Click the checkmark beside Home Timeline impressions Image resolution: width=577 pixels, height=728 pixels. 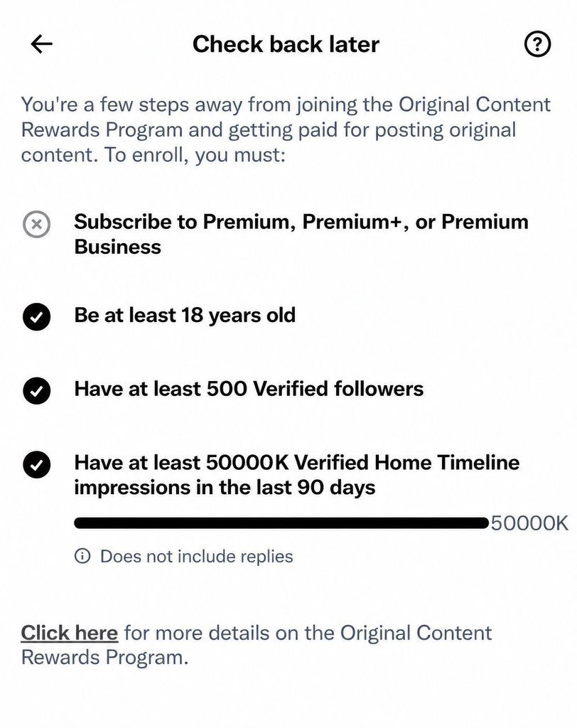tap(37, 464)
